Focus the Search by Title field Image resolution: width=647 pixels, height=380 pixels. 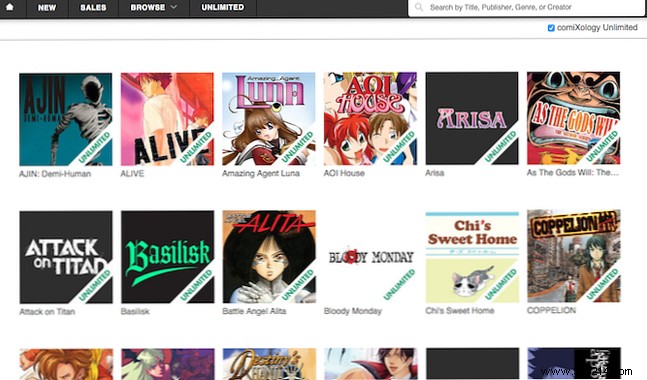pyautogui.click(x=527, y=7)
